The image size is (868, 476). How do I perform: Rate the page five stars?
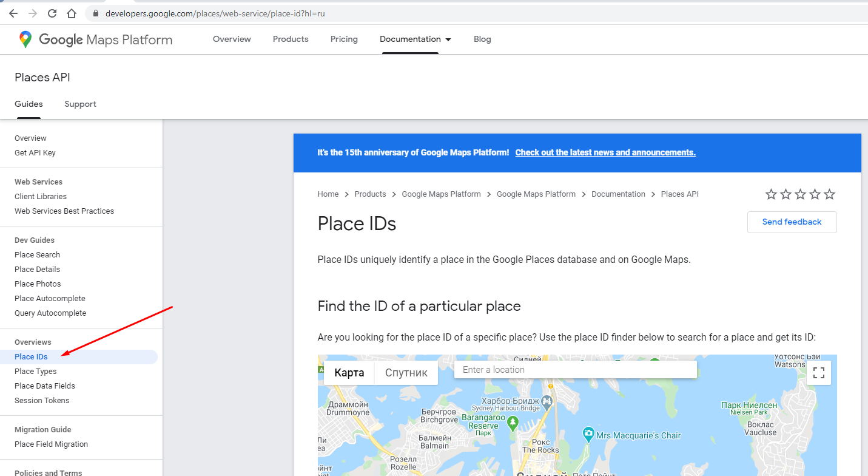point(829,194)
